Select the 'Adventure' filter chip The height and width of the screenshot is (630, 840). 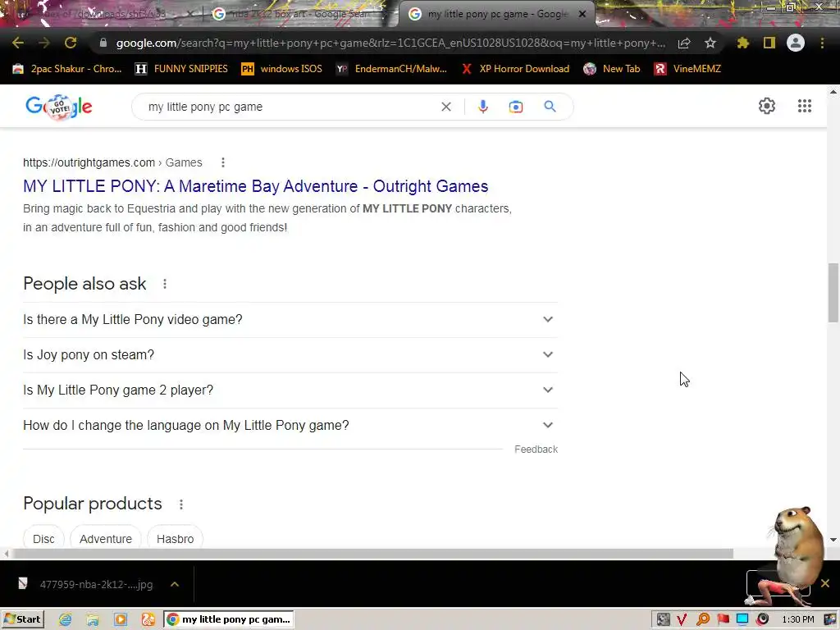coord(106,539)
